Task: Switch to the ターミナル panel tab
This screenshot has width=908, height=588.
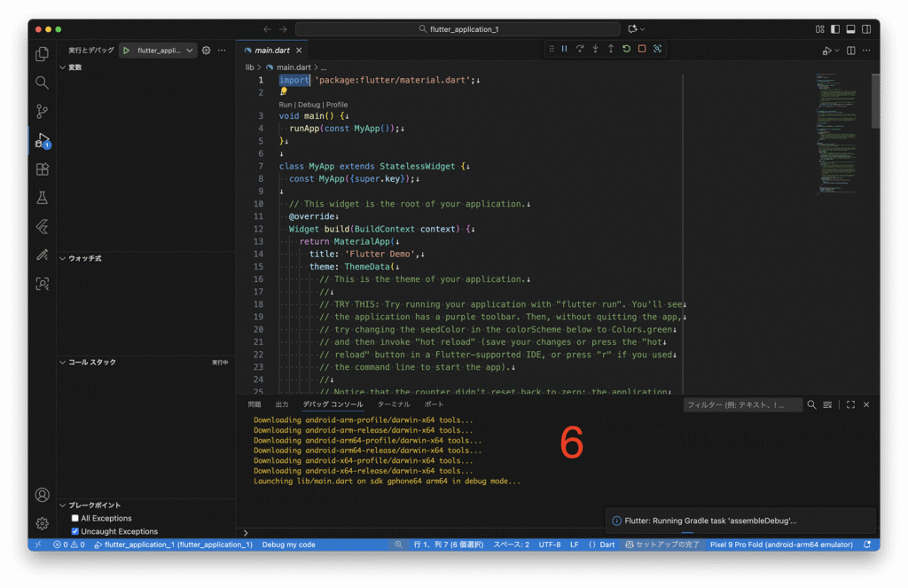Action: tap(394, 404)
